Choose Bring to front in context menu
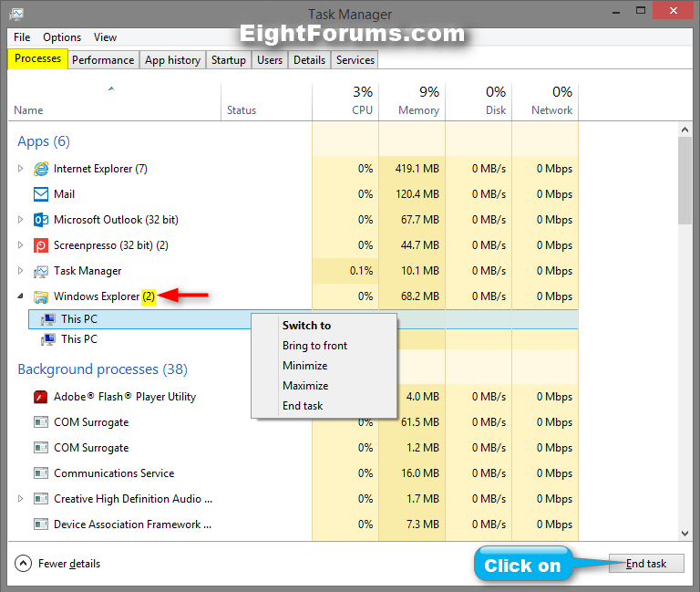This screenshot has width=700, height=592. click(324, 346)
